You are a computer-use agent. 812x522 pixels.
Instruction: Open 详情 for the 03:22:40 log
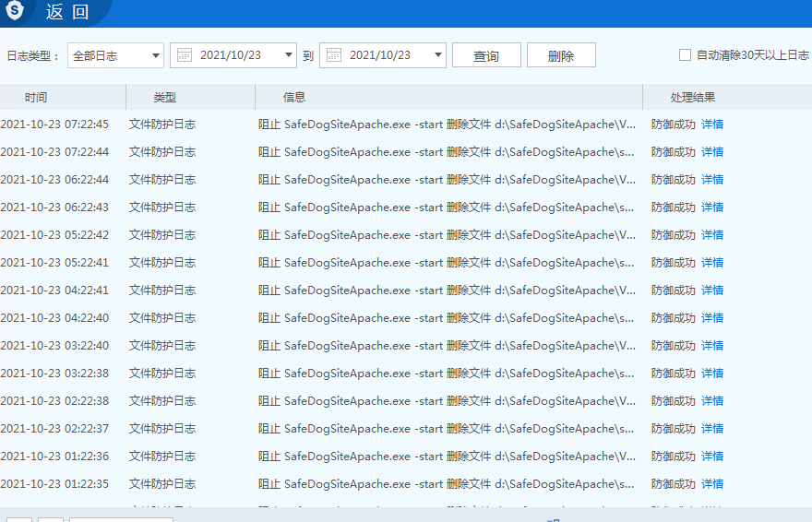tap(712, 346)
